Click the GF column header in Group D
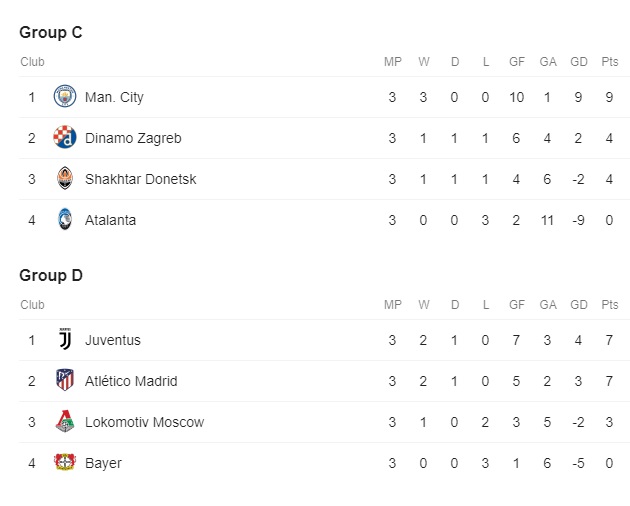The height and width of the screenshot is (506, 630). pos(517,305)
